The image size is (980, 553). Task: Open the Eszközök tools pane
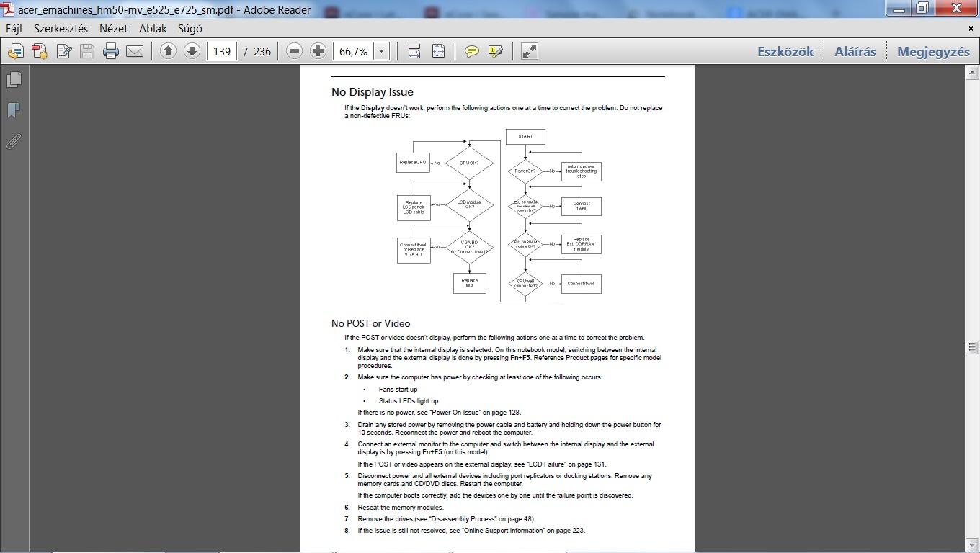pos(785,51)
